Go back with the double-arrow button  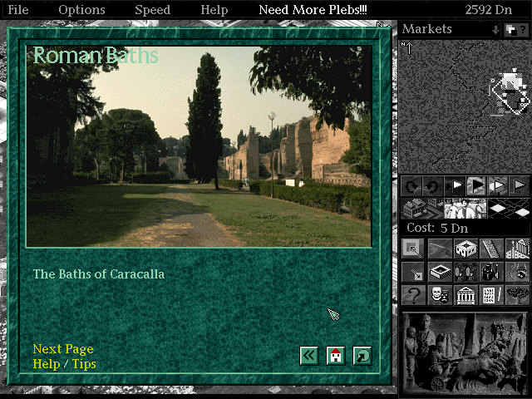[x=309, y=356]
